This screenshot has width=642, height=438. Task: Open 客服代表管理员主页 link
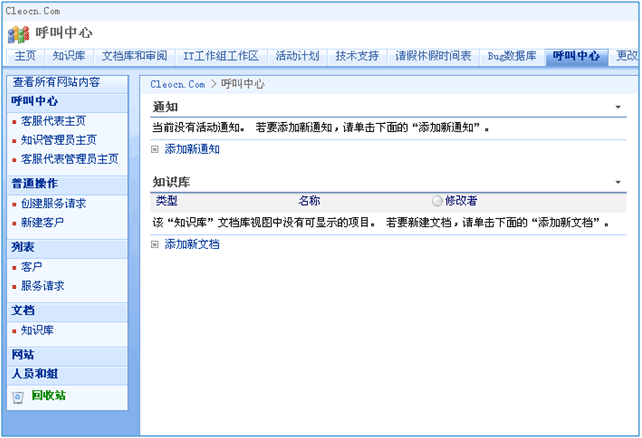pyautogui.click(x=70, y=159)
